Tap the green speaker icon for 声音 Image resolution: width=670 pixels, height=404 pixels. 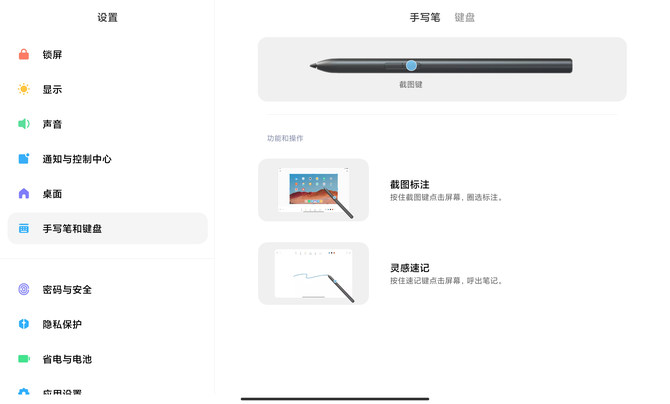24,124
